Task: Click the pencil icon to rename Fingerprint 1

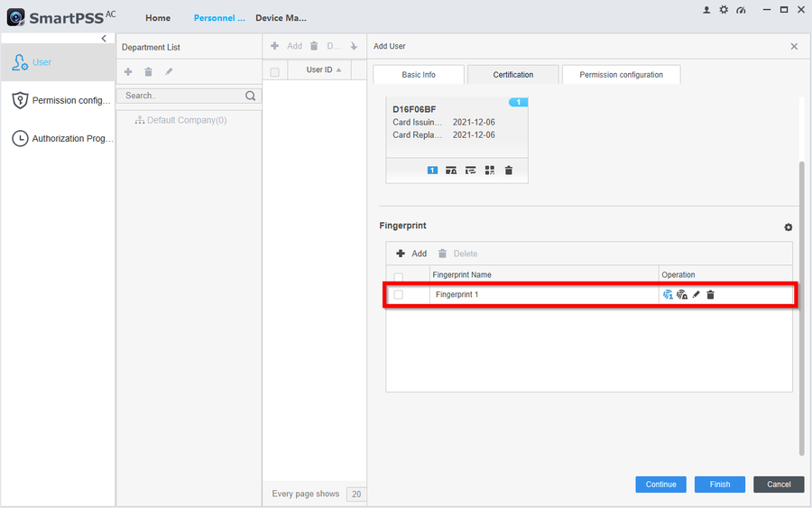Action: [x=696, y=295]
